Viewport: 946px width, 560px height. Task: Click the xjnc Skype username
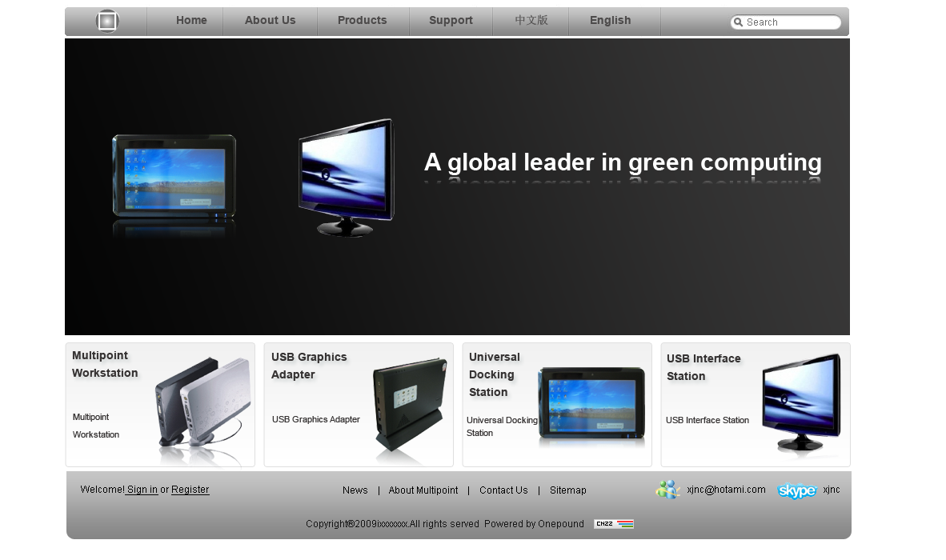click(831, 490)
